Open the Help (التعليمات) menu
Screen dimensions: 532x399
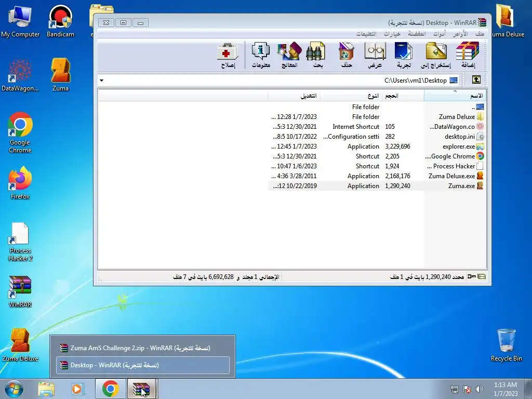coord(366,34)
